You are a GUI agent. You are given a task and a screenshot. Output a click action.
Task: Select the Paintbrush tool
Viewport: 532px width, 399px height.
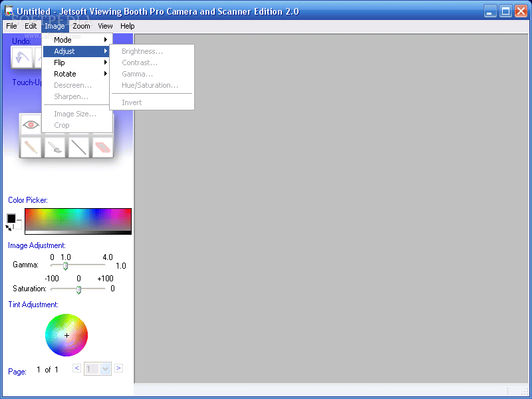(55, 147)
